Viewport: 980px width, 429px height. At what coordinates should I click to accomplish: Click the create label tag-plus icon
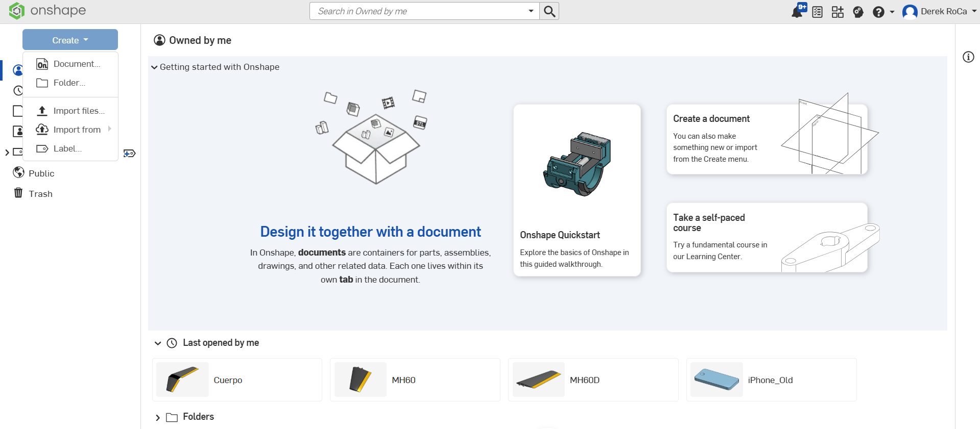pyautogui.click(x=130, y=153)
